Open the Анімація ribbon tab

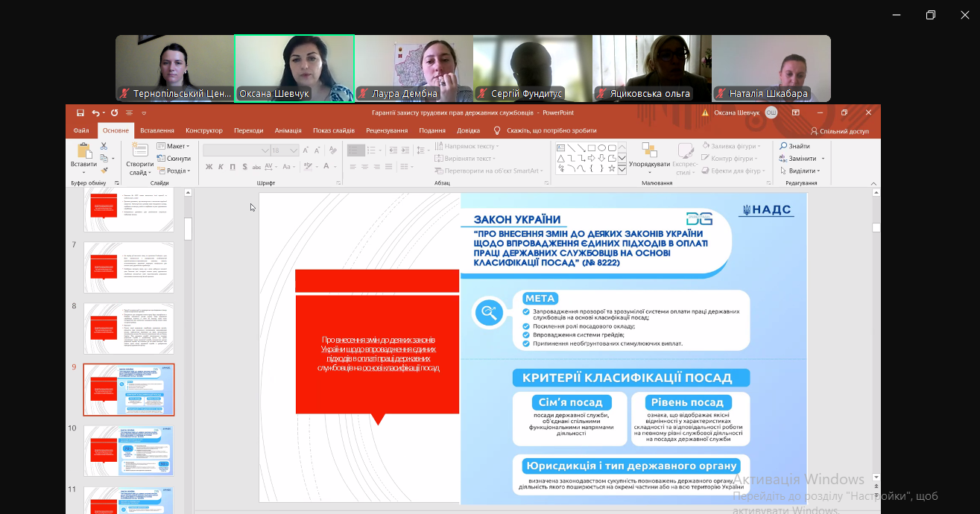(x=288, y=130)
